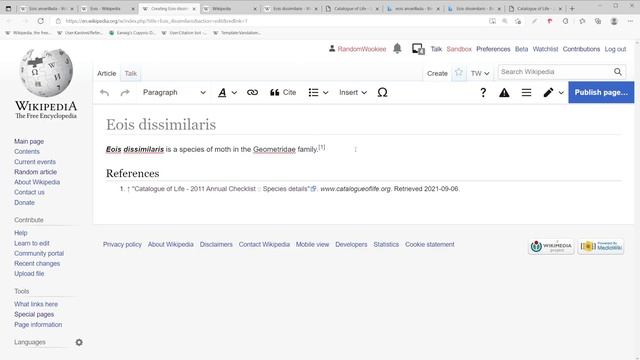The image size is (640, 360).
Task: Undo the last edit in the editor toolbar
Action: (x=104, y=93)
